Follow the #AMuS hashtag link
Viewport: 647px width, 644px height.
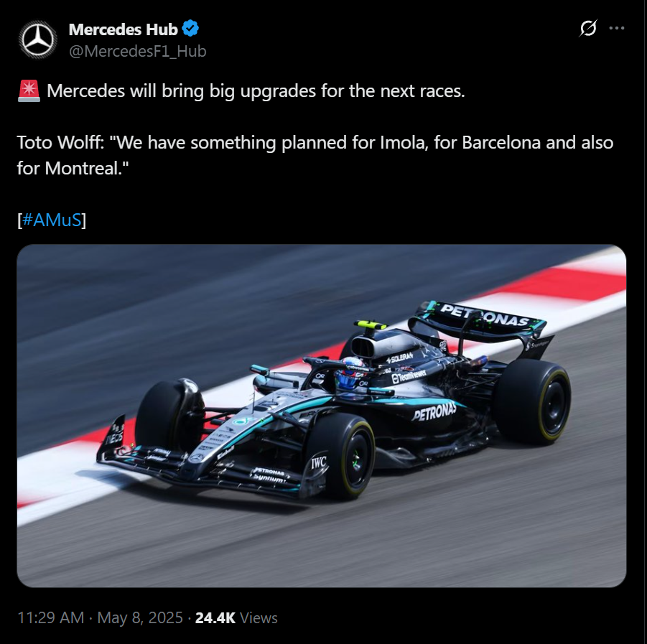52,220
